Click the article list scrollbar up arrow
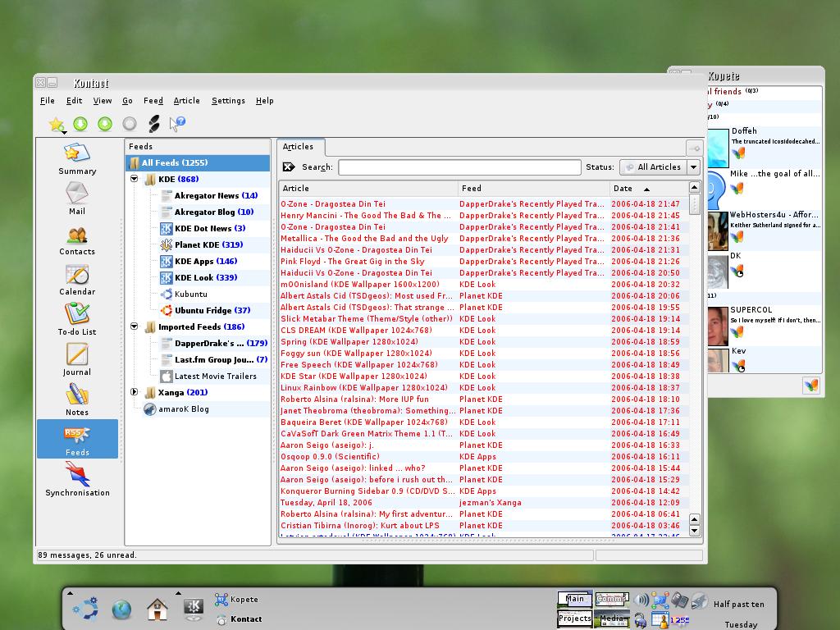 (694, 188)
